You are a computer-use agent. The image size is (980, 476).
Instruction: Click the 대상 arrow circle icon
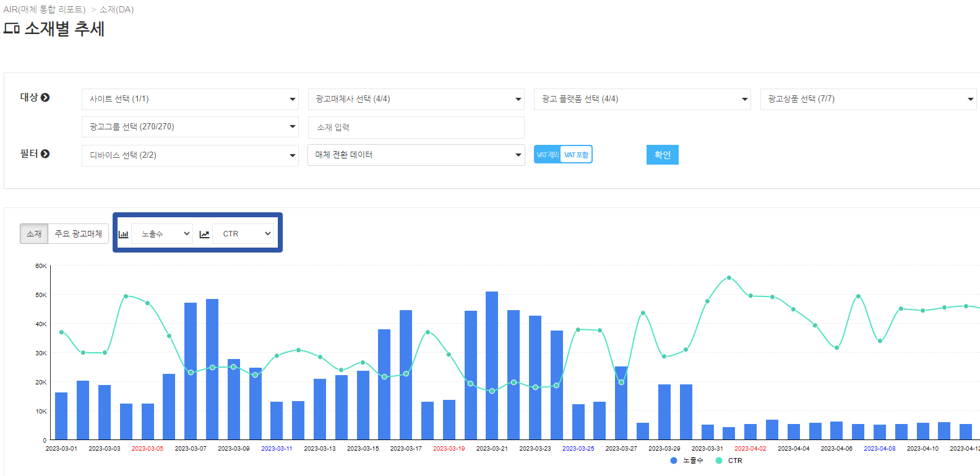click(45, 97)
